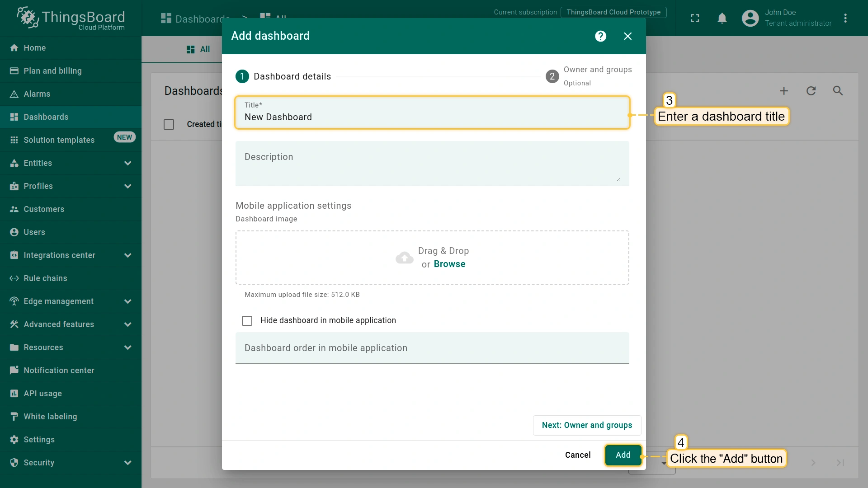
Task: Close the Add dashboard dialog
Action: 627,36
